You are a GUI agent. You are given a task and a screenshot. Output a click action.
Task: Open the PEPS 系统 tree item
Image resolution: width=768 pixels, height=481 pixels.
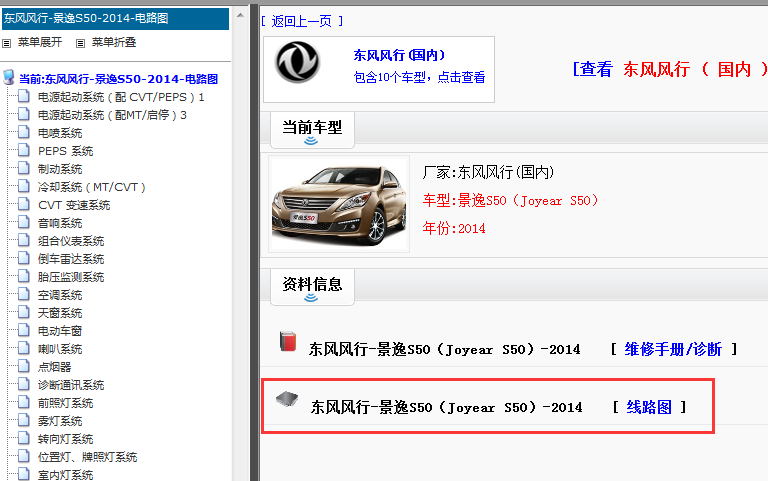pyautogui.click(x=65, y=151)
